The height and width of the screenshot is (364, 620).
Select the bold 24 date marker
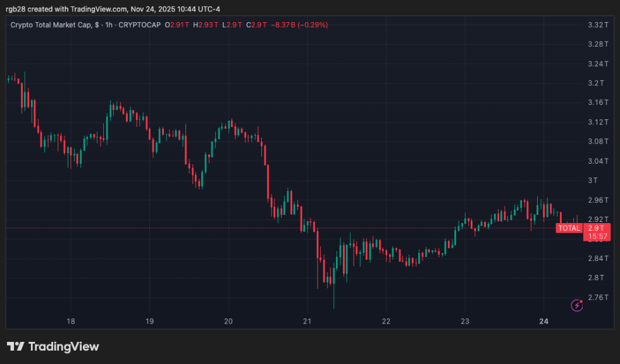pyautogui.click(x=543, y=322)
